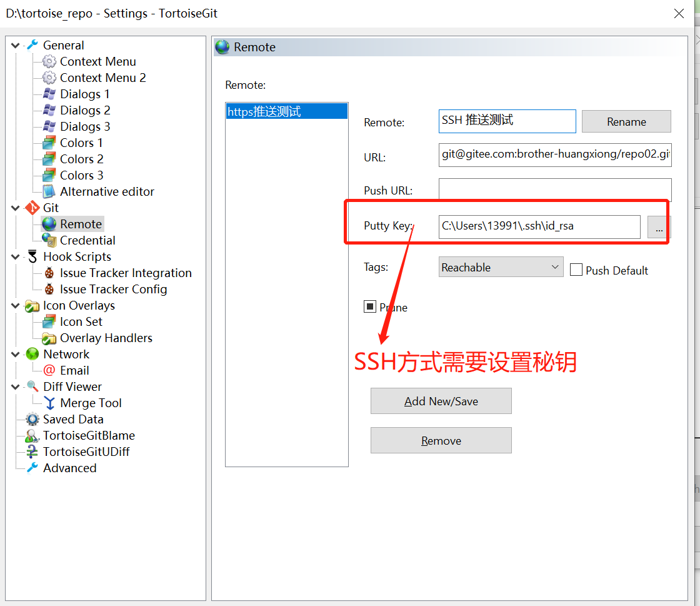Image resolution: width=700 pixels, height=606 pixels.
Task: Click the URL input field
Action: pyautogui.click(x=555, y=154)
